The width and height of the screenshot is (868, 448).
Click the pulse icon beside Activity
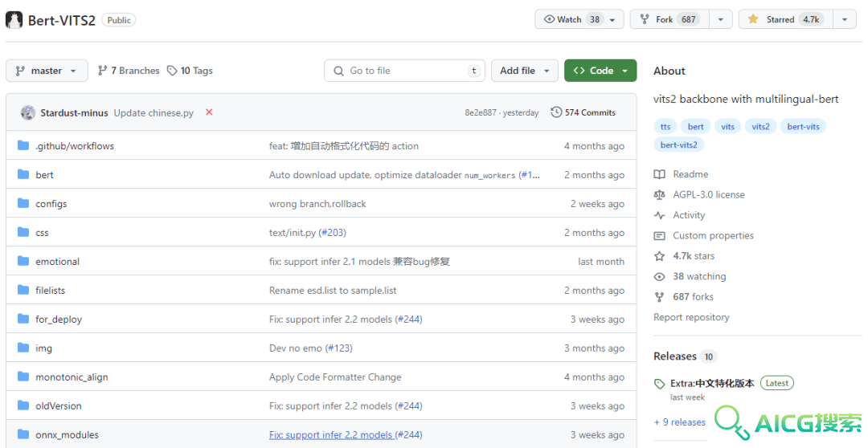tap(659, 215)
